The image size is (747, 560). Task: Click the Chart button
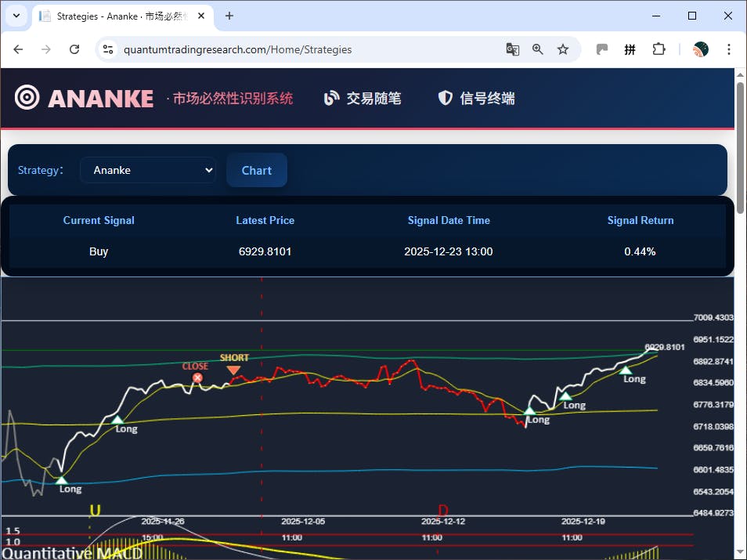click(257, 170)
